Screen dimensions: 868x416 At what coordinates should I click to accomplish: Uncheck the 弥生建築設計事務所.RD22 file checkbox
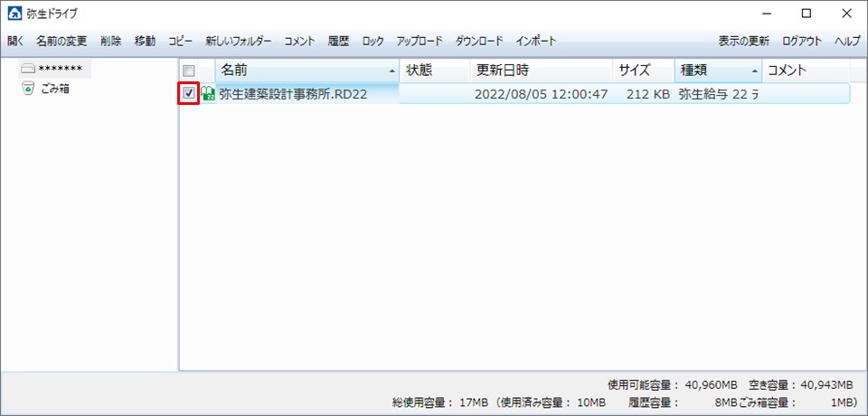pos(189,93)
